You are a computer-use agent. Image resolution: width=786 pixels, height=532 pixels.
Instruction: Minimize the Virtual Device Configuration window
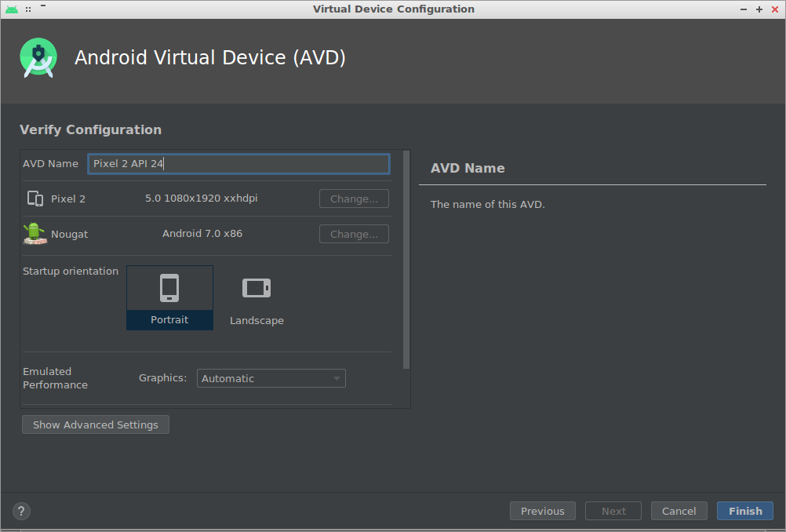[744, 9]
